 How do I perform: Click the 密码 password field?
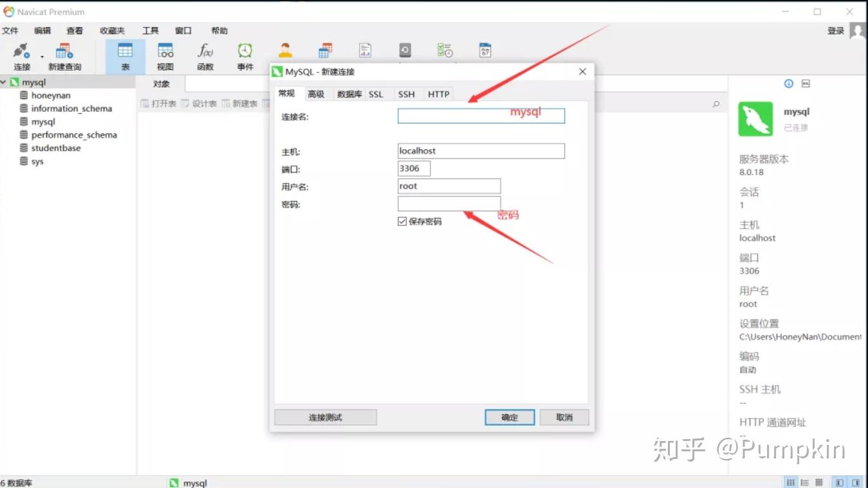pos(449,204)
